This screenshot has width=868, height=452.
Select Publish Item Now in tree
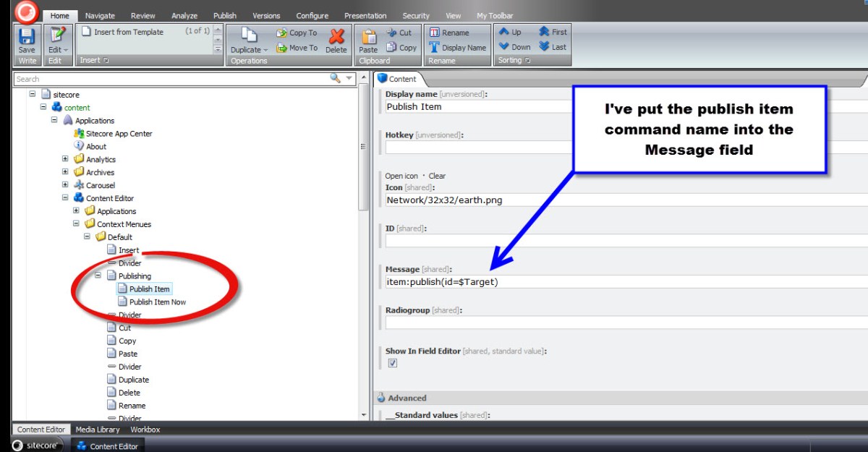pos(157,302)
